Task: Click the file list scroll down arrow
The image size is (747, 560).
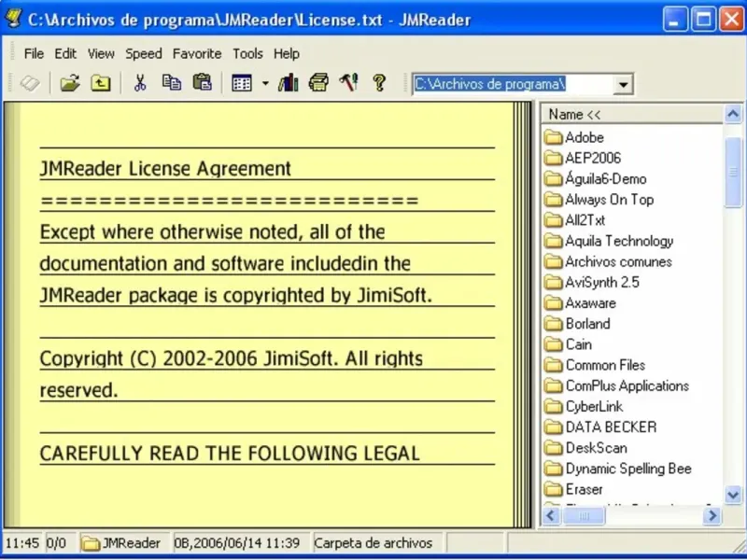Action: click(733, 496)
